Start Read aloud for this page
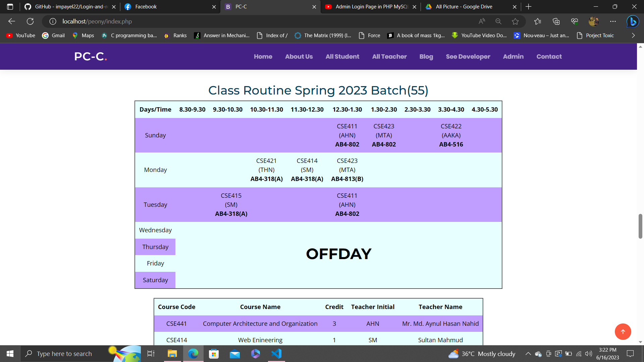The width and height of the screenshot is (644, 362). tap(482, 21)
